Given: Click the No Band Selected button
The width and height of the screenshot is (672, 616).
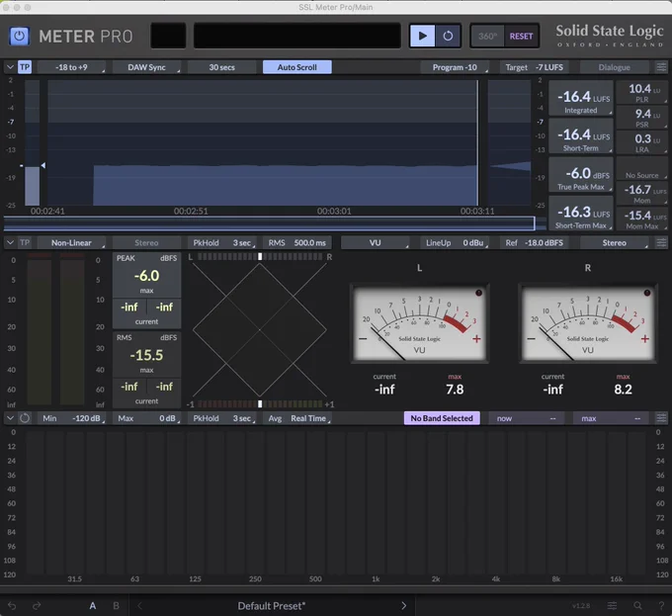Looking at the screenshot, I should point(442,418).
